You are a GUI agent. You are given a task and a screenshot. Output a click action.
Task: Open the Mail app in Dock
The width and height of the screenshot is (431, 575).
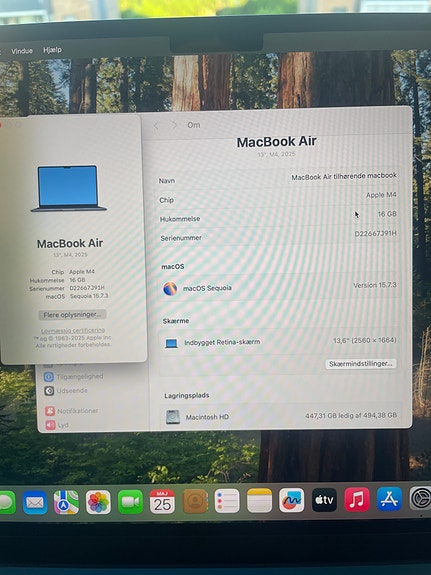click(x=35, y=502)
